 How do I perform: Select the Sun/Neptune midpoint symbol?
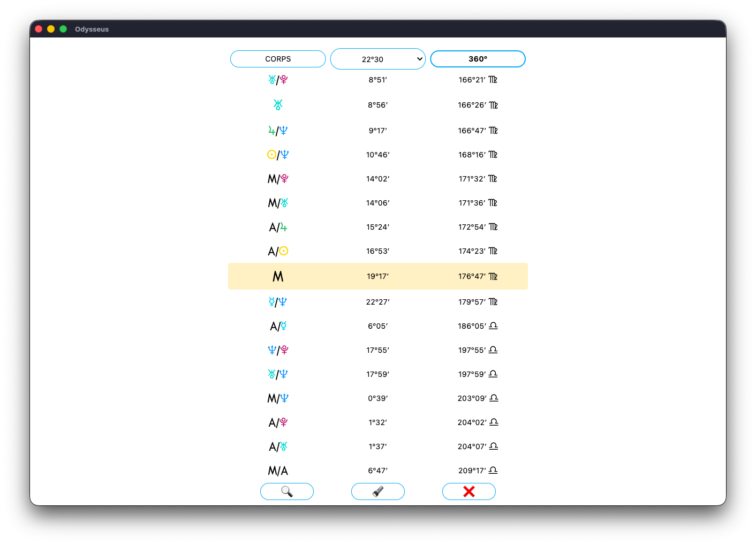click(278, 155)
